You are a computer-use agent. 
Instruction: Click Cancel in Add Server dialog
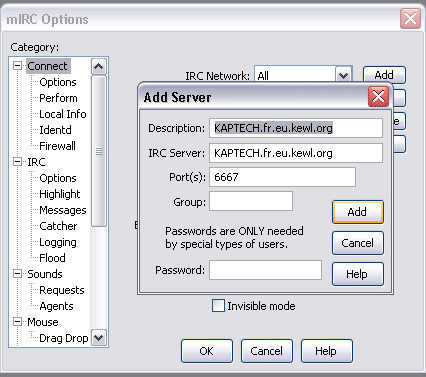point(358,243)
